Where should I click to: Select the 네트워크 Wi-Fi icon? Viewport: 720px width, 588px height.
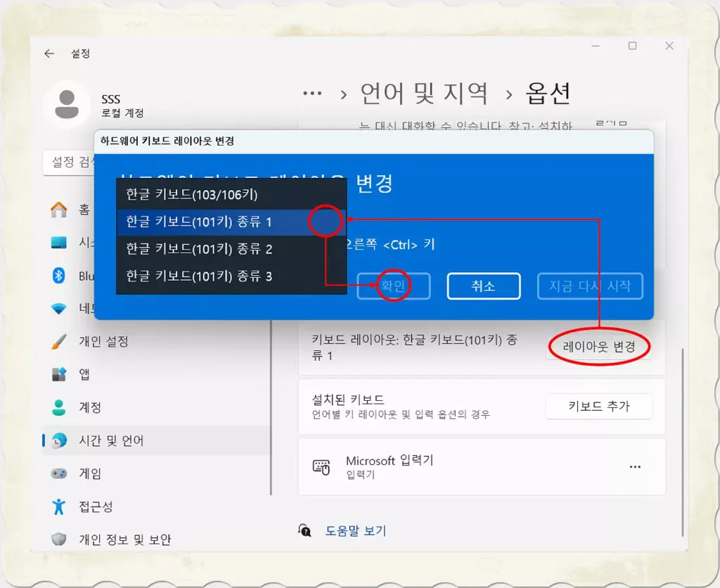click(x=59, y=308)
